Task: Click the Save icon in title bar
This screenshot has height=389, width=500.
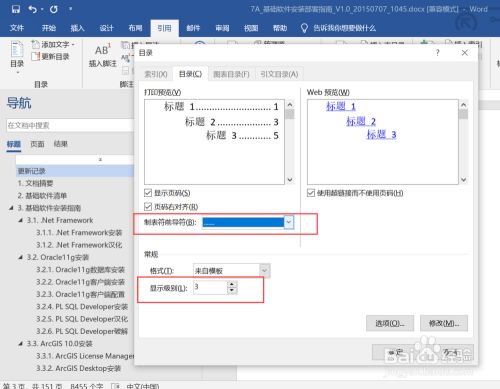Action: 16,9
